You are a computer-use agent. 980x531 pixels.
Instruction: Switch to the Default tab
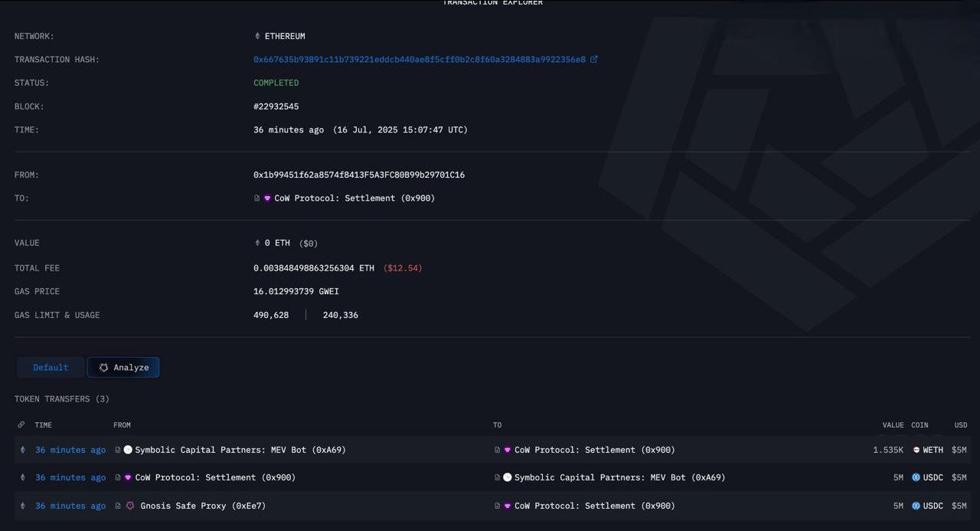point(51,368)
